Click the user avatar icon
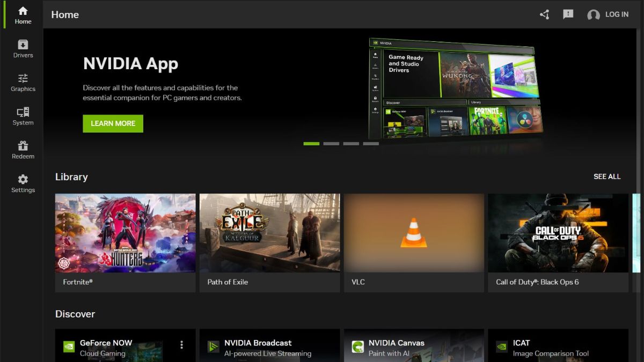This screenshot has width=644, height=362. pos(594,15)
